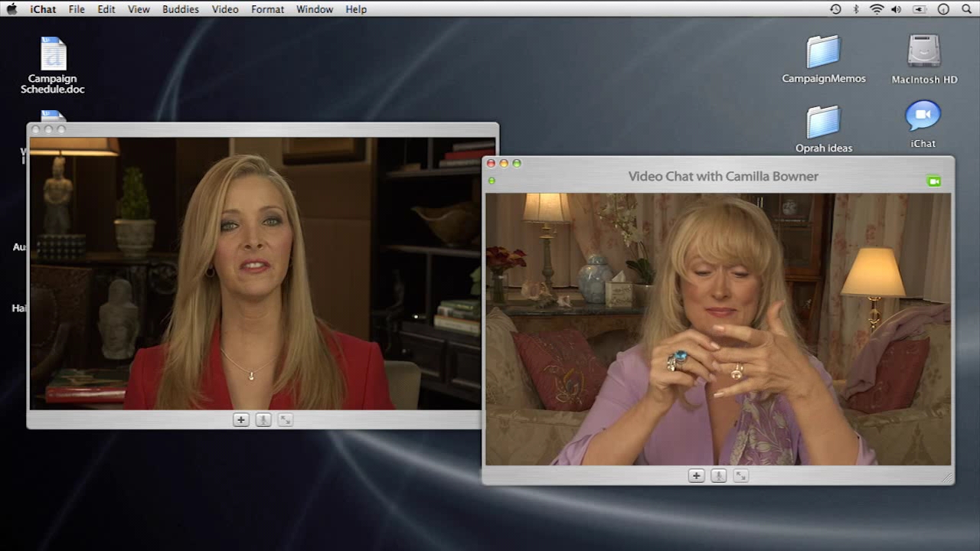Click green camera status icon in chat title bar
The image size is (980, 551).
tap(933, 181)
